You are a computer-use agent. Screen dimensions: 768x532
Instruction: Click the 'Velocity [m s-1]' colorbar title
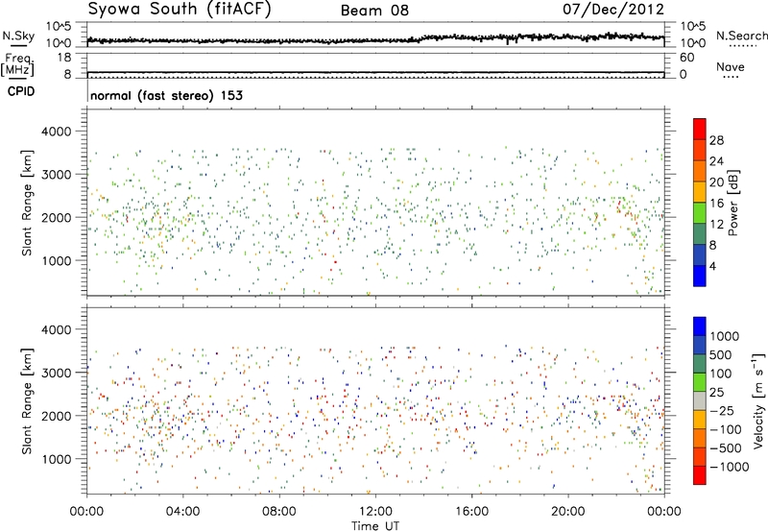757,399
